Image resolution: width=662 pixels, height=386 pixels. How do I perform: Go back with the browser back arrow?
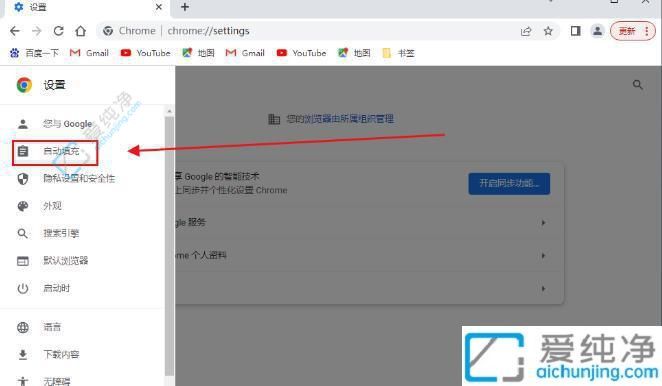15,31
